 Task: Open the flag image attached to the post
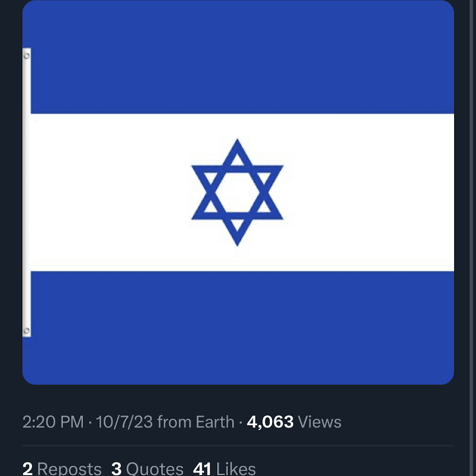[238, 192]
